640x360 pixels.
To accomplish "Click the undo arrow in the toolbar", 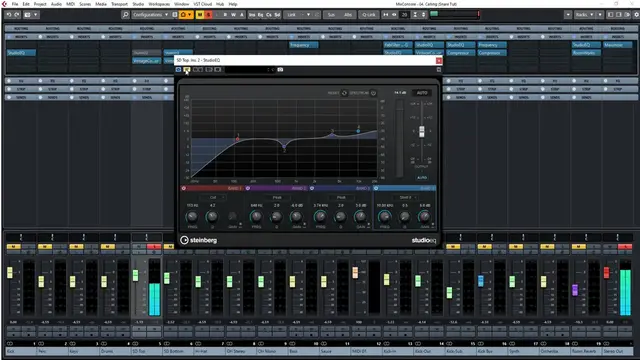I will (x=8, y=15).
